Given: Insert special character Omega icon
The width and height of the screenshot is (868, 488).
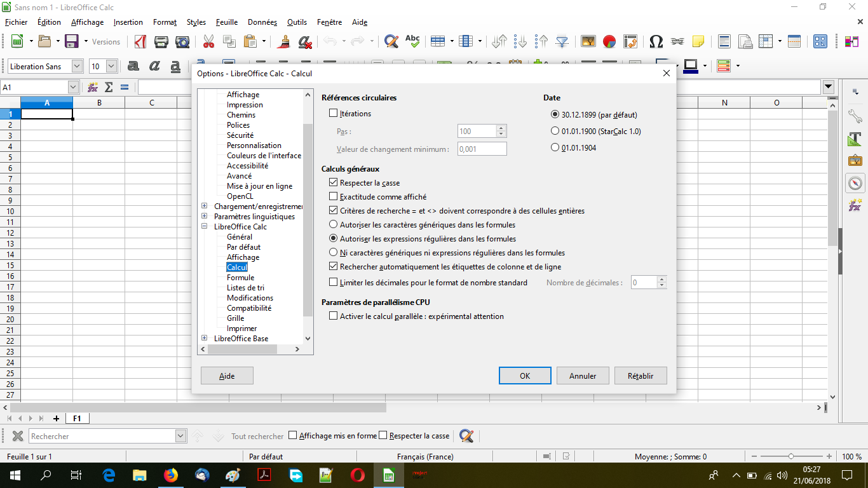Looking at the screenshot, I should pos(656,41).
